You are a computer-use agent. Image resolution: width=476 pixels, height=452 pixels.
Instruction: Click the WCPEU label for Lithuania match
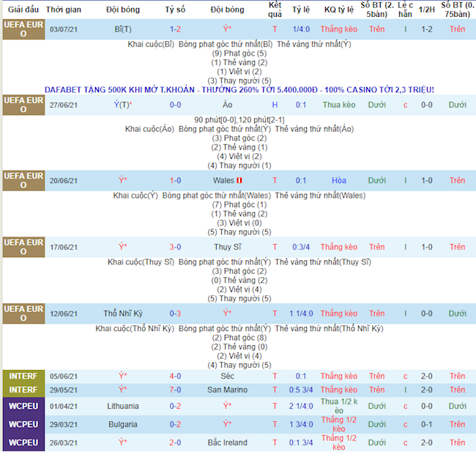tap(23, 406)
